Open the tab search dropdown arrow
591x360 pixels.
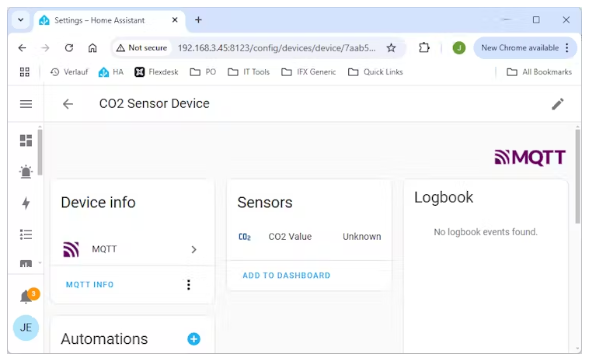(21, 20)
